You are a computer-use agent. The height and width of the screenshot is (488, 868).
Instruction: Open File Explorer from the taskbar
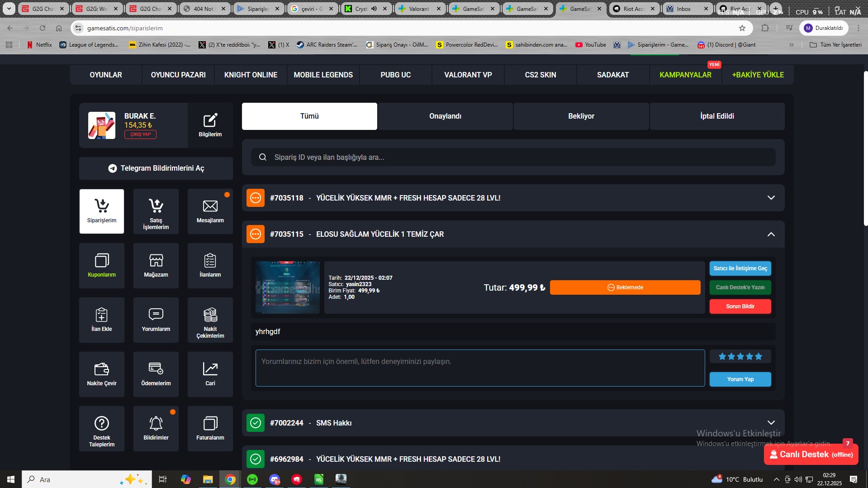[208, 479]
